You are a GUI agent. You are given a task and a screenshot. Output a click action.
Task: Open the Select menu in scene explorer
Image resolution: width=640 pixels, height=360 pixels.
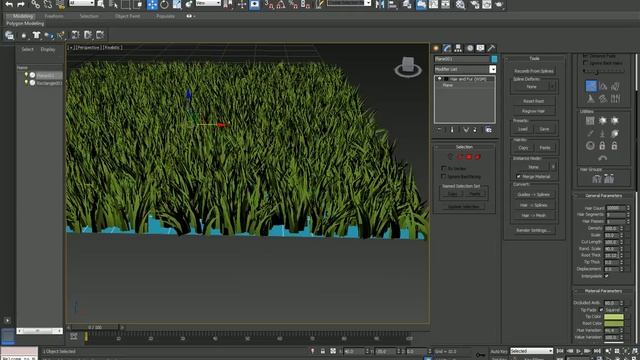click(27, 49)
